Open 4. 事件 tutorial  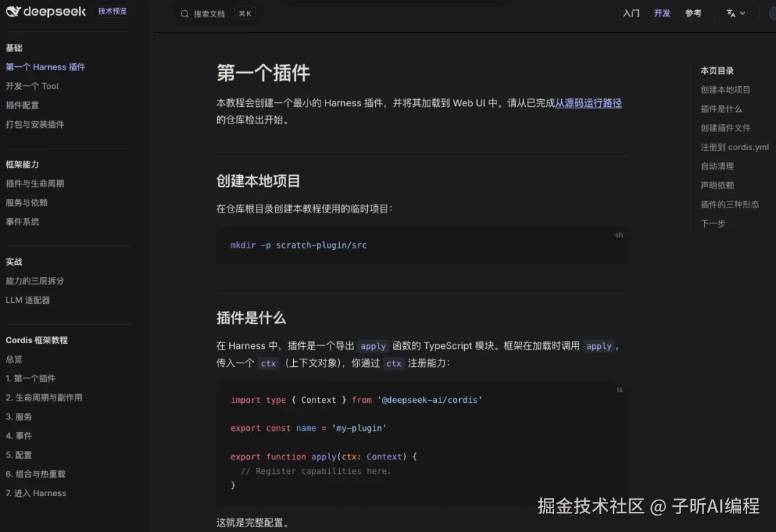click(x=19, y=436)
